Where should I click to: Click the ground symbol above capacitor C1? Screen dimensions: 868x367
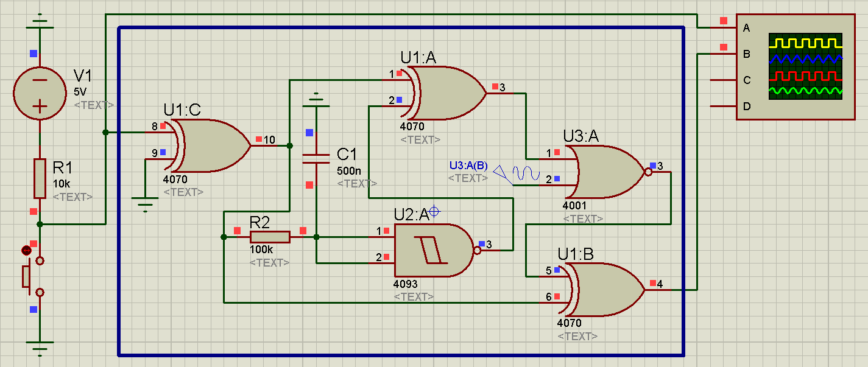point(316,100)
